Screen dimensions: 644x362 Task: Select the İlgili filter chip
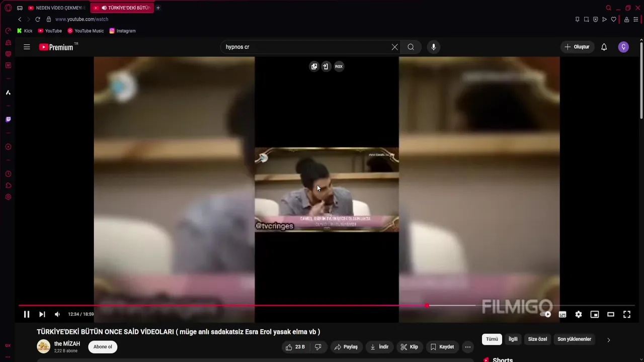pyautogui.click(x=513, y=339)
